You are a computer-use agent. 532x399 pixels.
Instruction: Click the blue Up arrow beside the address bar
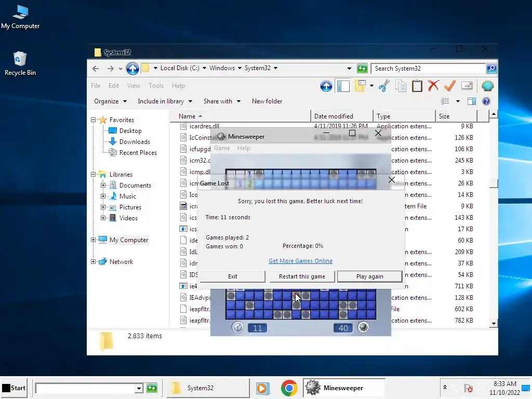click(x=132, y=69)
